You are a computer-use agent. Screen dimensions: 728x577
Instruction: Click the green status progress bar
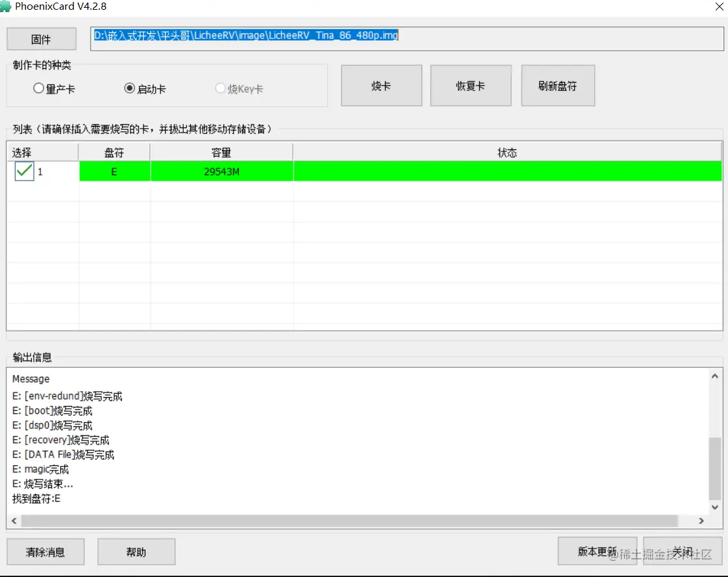pyautogui.click(x=507, y=171)
